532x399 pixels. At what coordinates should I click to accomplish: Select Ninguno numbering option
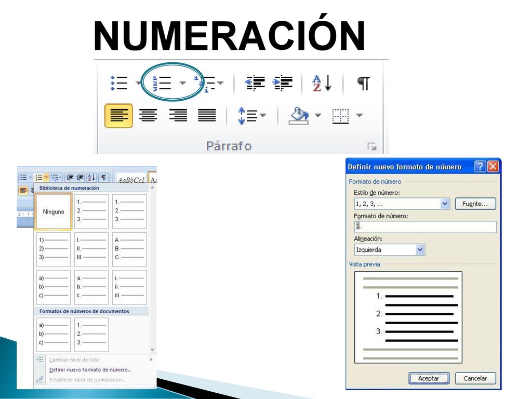click(54, 212)
